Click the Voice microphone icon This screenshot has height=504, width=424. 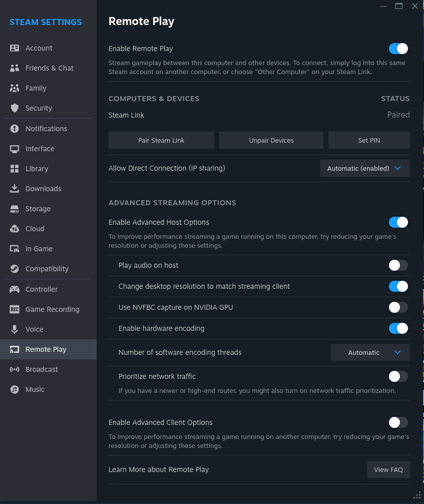(x=15, y=329)
